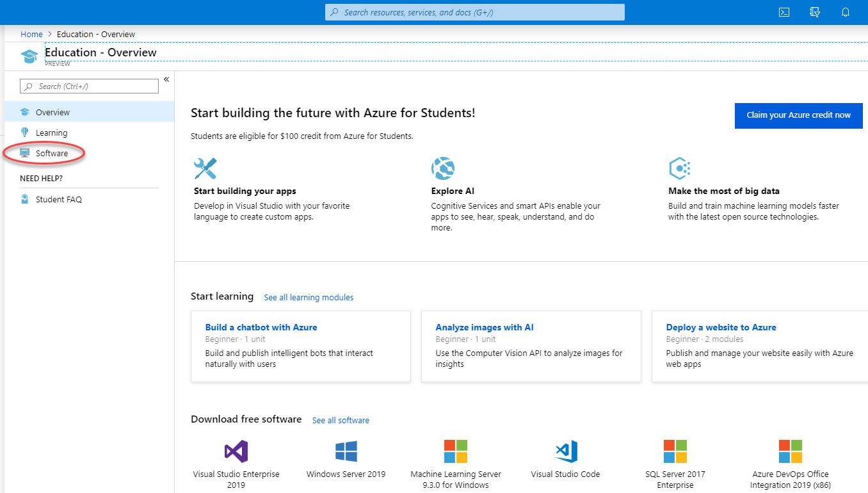Click the Start learning heading
The width and height of the screenshot is (868, 493).
222,296
